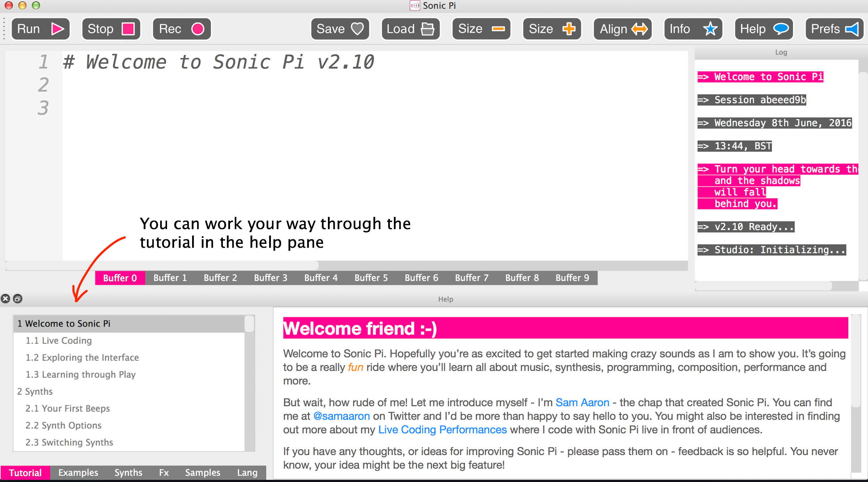The image size is (868, 482).
Task: Open the Info star button
Action: pyautogui.click(x=693, y=29)
